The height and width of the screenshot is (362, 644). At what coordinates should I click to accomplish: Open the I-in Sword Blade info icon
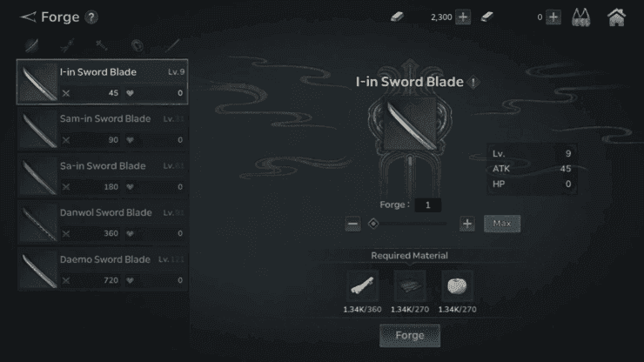click(x=473, y=83)
